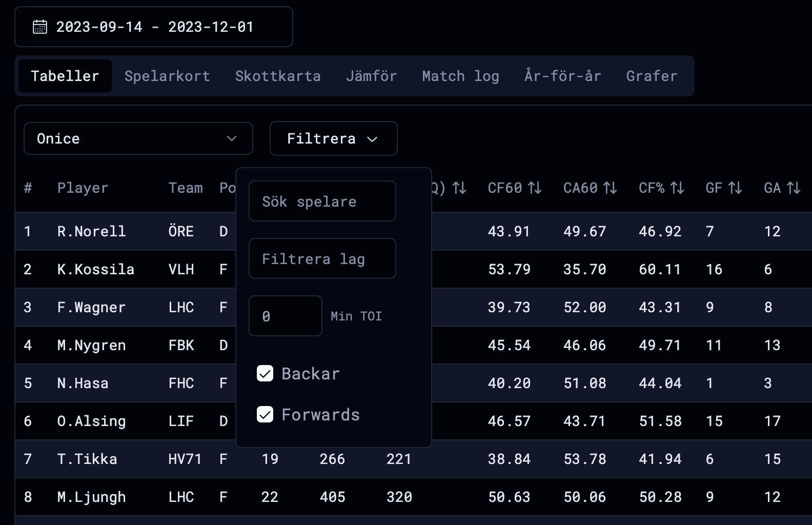Screen dimensions: 812x525
Task: Collapse the Filtrera dropdown
Action: [x=333, y=138]
